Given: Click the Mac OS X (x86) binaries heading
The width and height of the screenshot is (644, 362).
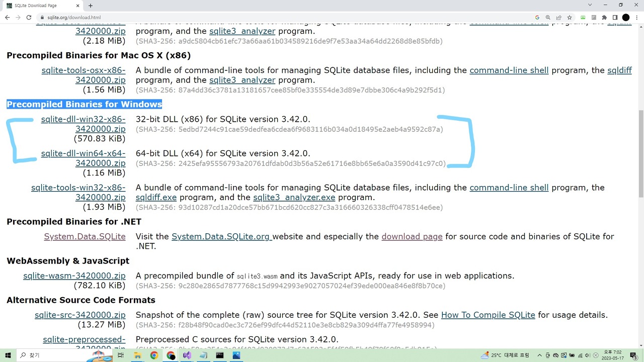Looking at the screenshot, I should 99,55.
